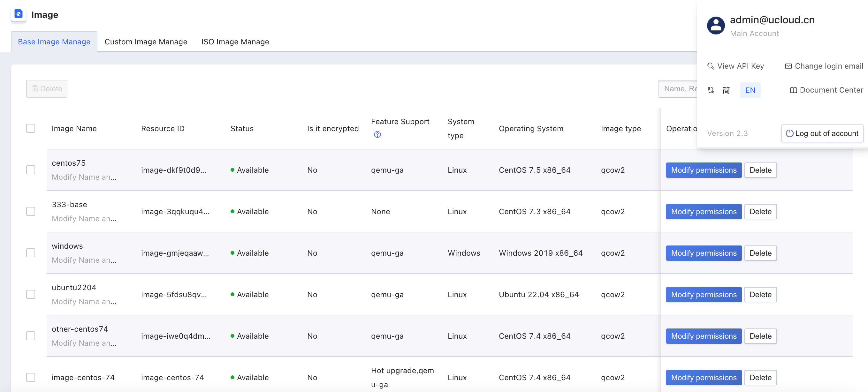This screenshot has height=392, width=868.
Task: Click the View API Key icon
Action: click(x=710, y=66)
